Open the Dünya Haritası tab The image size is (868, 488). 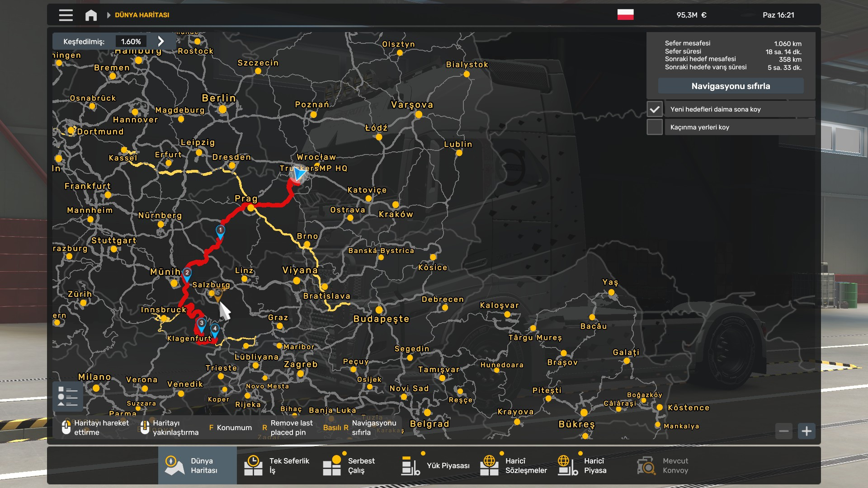click(197, 465)
